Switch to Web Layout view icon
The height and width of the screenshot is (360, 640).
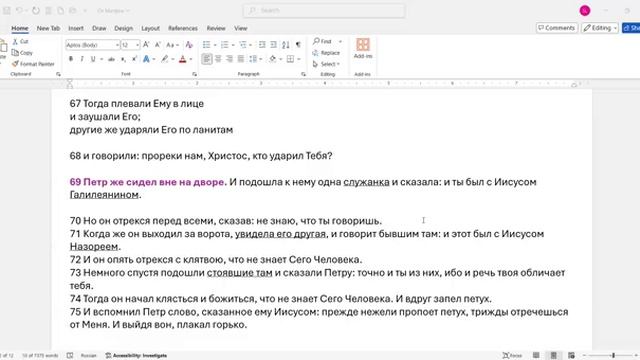(571, 356)
